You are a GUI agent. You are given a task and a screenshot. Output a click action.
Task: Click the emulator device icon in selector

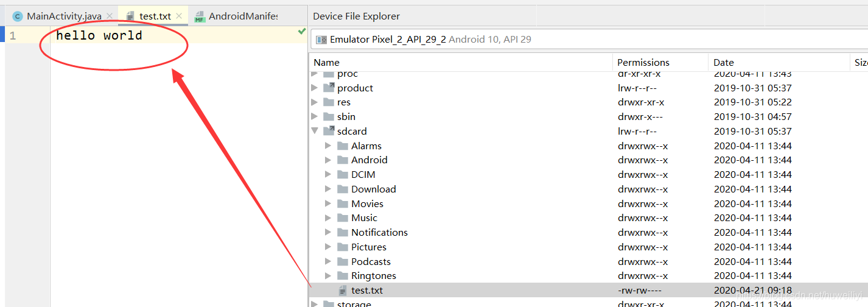(x=321, y=40)
